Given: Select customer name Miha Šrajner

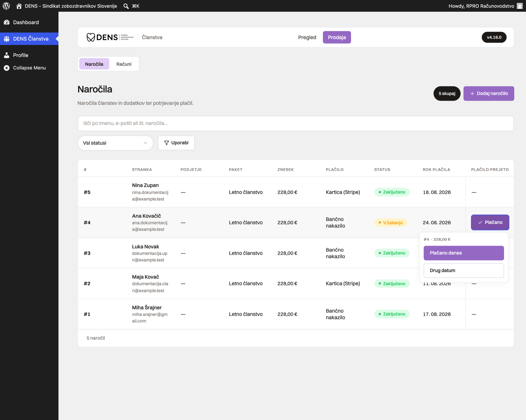Looking at the screenshot, I should coord(147,307).
